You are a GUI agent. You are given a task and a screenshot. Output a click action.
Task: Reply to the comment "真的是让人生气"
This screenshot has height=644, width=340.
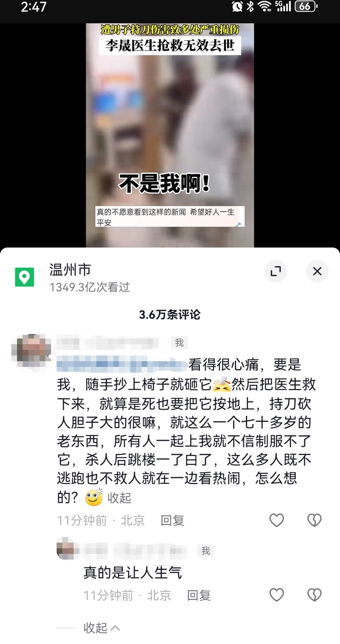tap(199, 595)
